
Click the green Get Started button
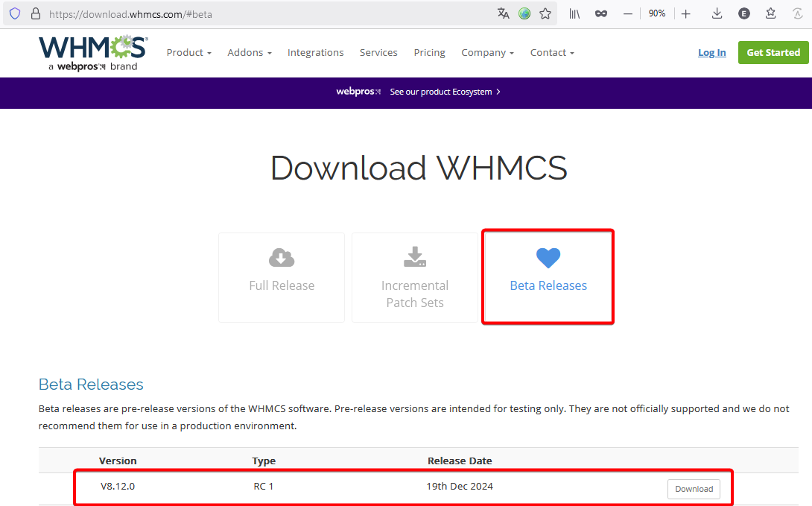click(x=773, y=52)
